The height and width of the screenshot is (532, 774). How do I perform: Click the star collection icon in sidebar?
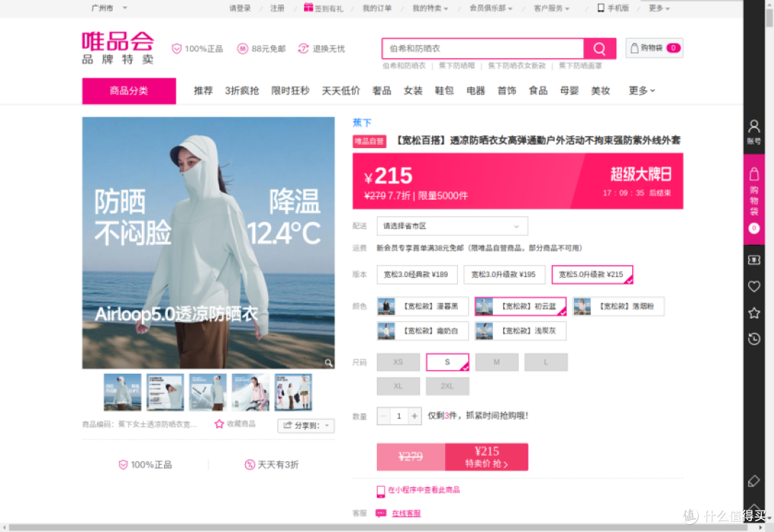click(x=754, y=313)
